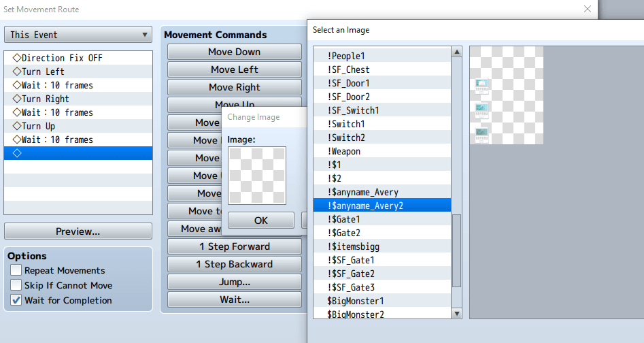The image size is (644, 343).
Task: Click the Jump... movement command
Action: [x=234, y=282]
